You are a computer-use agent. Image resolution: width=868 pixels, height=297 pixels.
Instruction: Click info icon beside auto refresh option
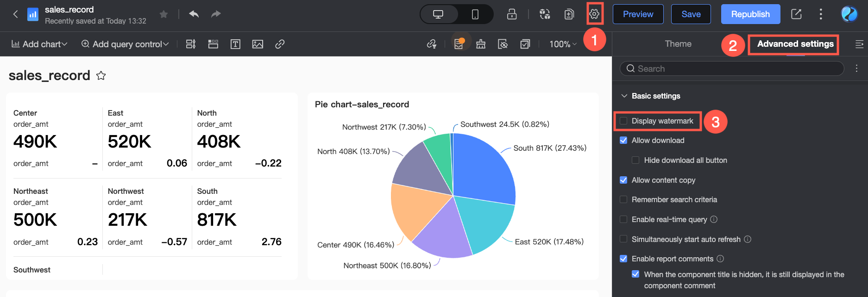click(x=748, y=239)
